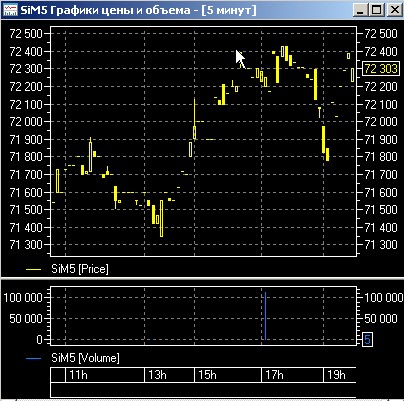Click the window title bar text

click(138, 10)
